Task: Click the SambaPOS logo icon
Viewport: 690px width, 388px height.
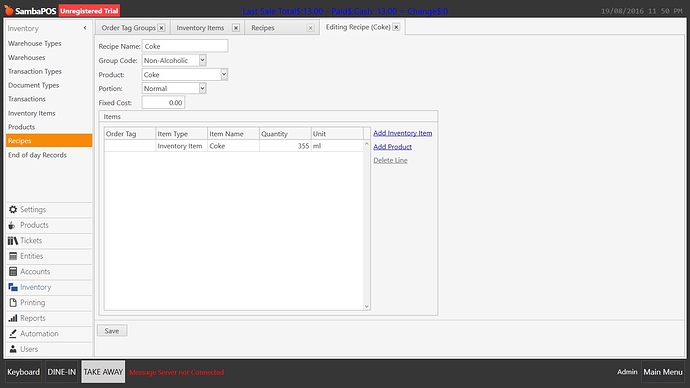Action: point(8,10)
